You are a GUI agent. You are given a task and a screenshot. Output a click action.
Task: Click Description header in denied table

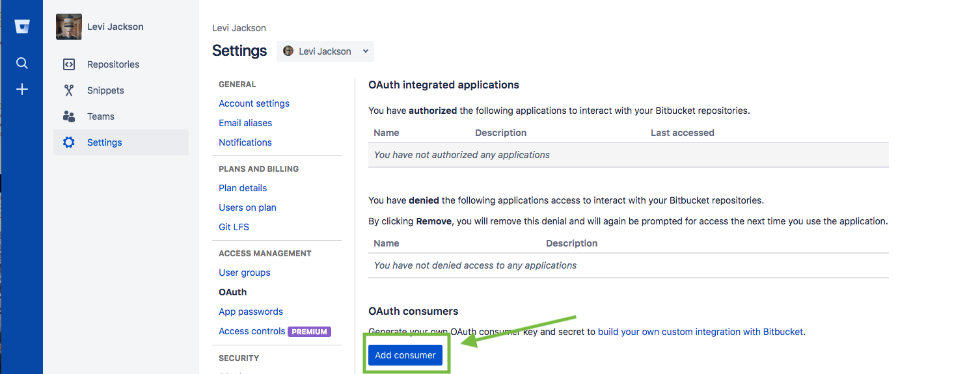click(571, 243)
